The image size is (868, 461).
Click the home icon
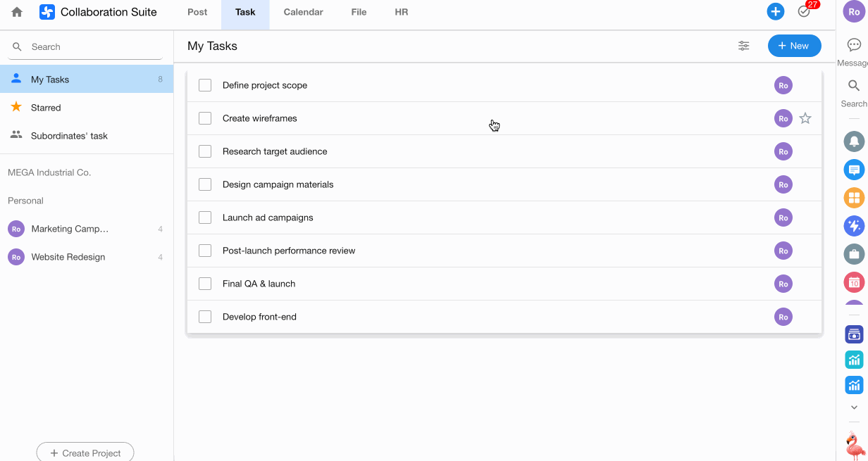[x=17, y=12]
